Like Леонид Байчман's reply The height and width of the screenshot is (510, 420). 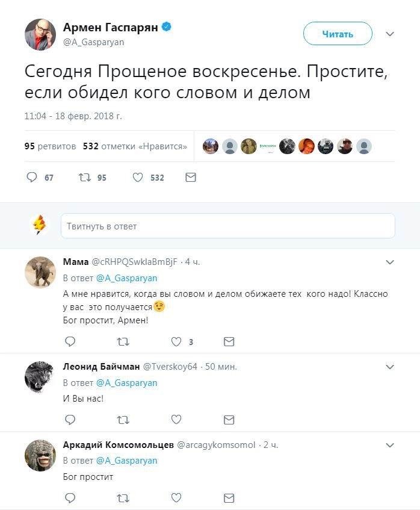pyautogui.click(x=176, y=420)
